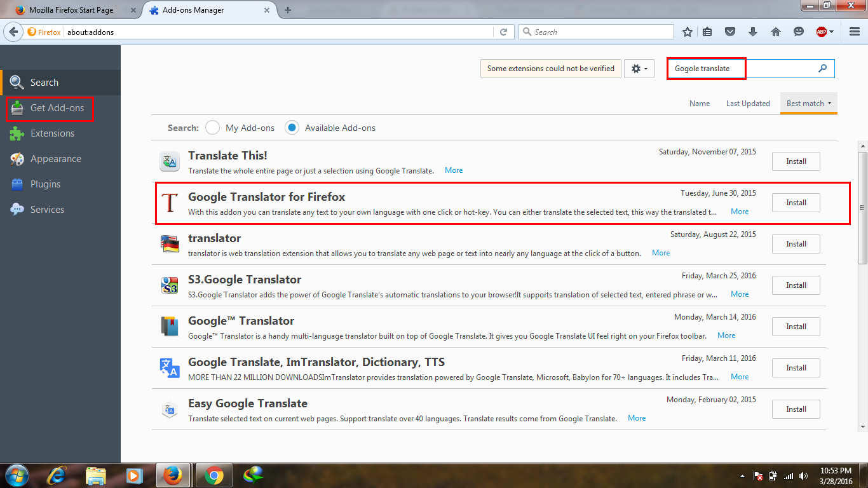Open More link for Google™ Translator
This screenshot has height=488, width=868.
coord(726,335)
